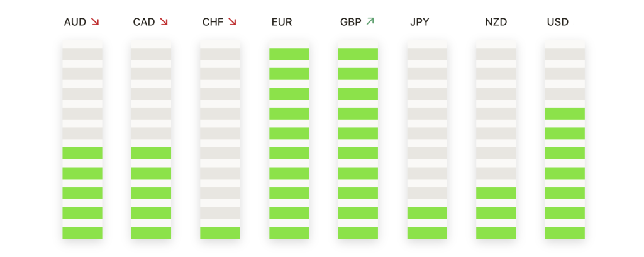Select the AUD currency label
The image size is (644, 257).
(x=75, y=22)
